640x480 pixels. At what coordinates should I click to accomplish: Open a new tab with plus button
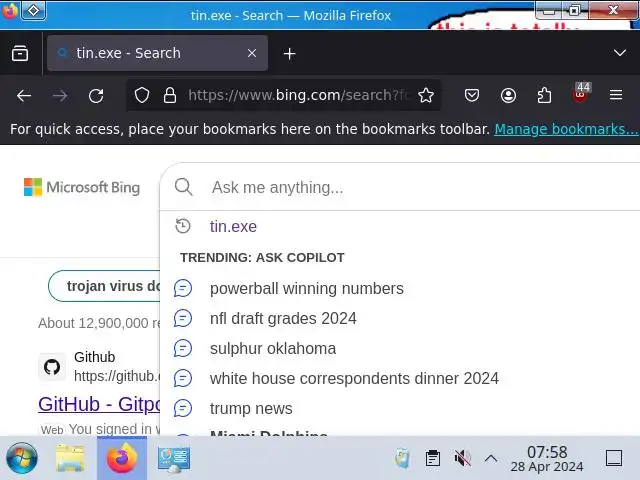pyautogui.click(x=289, y=53)
